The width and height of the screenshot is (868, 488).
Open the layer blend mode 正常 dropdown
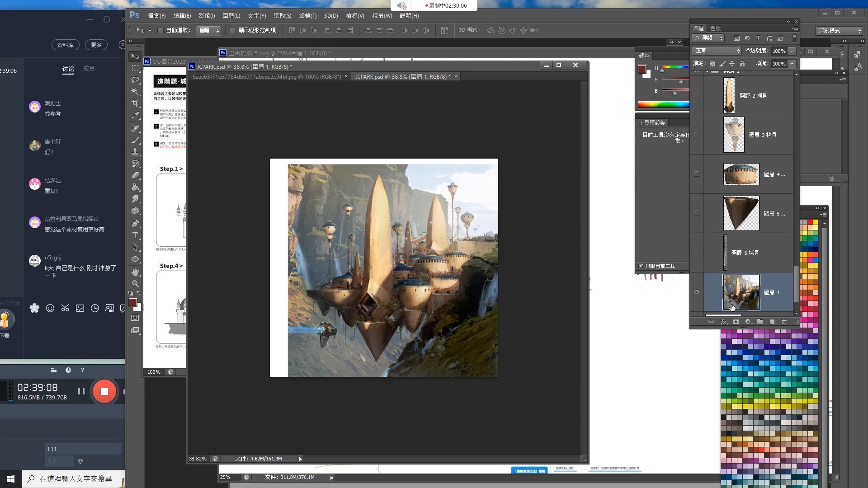(717, 51)
